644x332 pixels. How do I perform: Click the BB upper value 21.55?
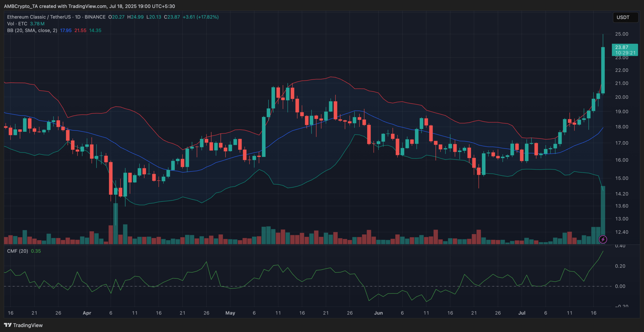(x=80, y=30)
